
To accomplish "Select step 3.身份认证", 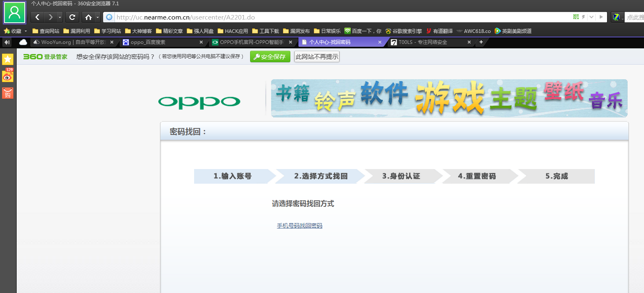I will pos(401,176).
